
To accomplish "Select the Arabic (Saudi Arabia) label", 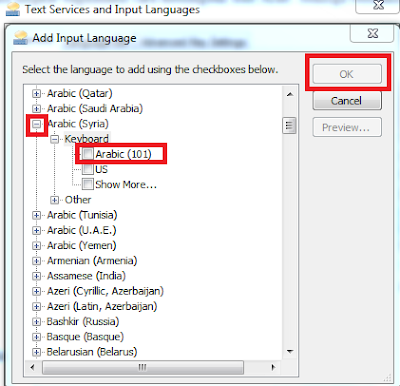I will click(x=95, y=109).
